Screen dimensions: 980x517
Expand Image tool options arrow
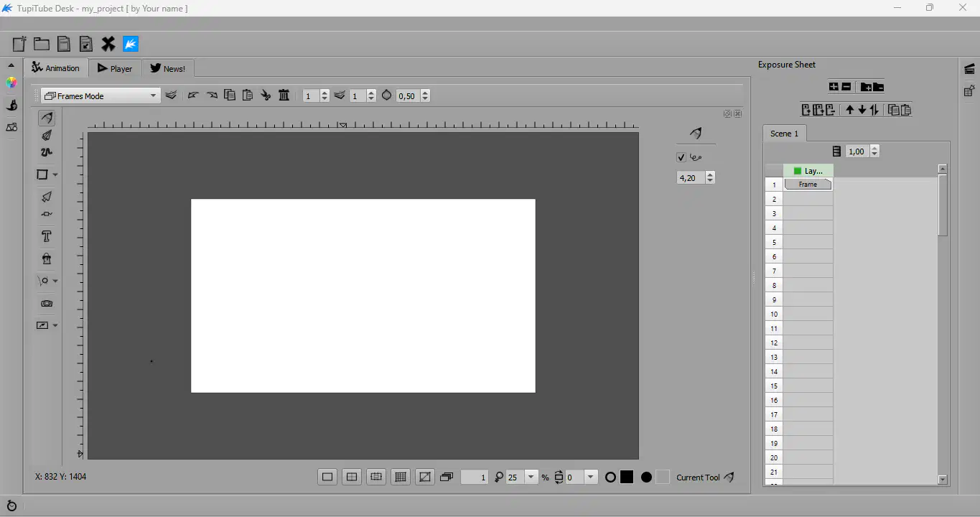click(55, 325)
